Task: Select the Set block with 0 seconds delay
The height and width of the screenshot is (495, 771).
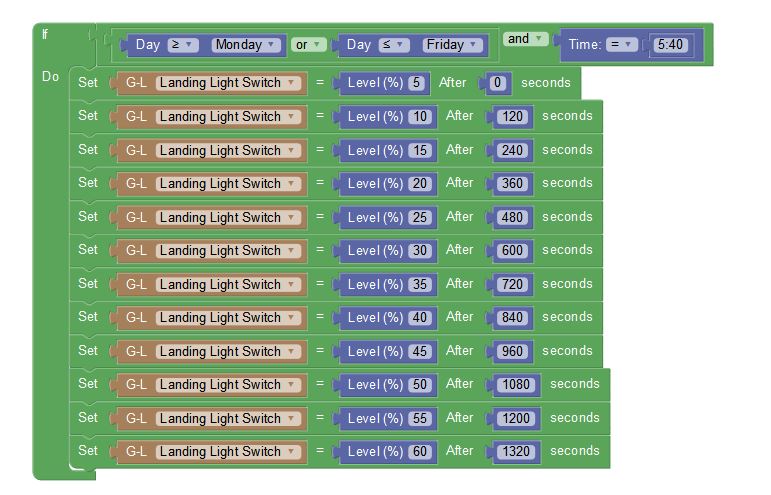Action: click(x=88, y=83)
